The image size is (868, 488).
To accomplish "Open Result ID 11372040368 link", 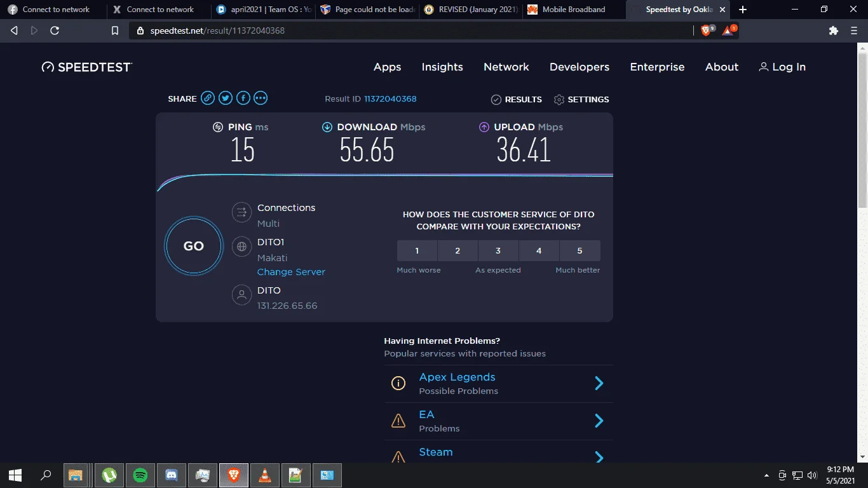I will (390, 99).
